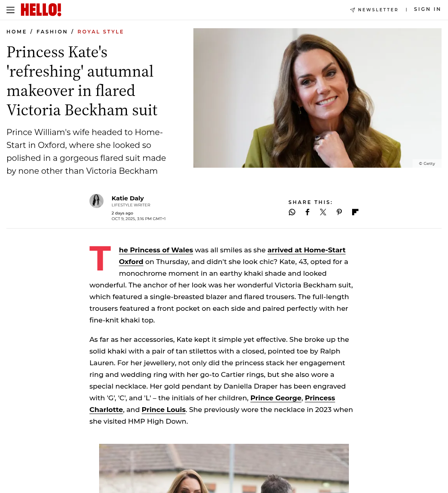Click the HELLO! logo
Image resolution: width=448 pixels, height=493 pixels.
[x=41, y=10]
